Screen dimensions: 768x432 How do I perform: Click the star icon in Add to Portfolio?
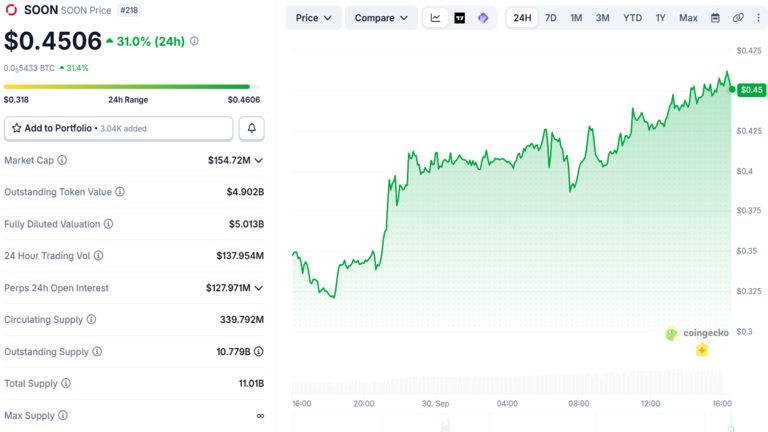[17, 128]
